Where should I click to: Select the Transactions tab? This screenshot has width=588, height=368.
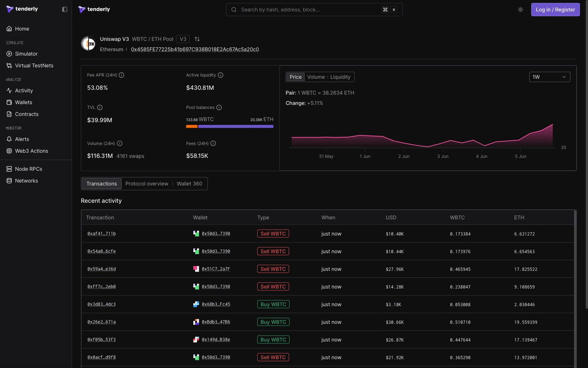[x=101, y=184]
